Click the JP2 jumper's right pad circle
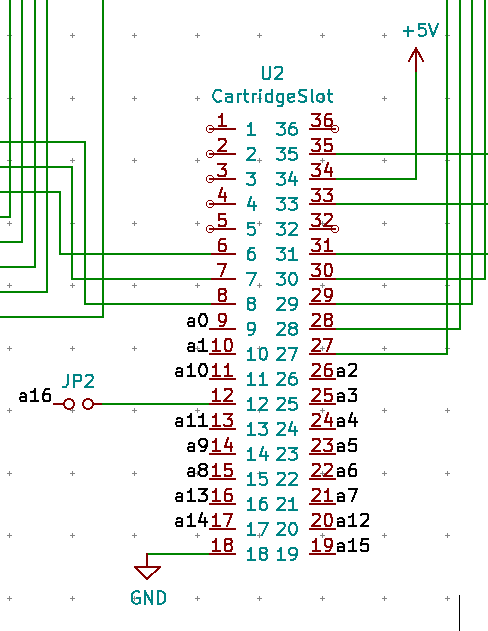This screenshot has width=488, height=631. pyautogui.click(x=88, y=404)
